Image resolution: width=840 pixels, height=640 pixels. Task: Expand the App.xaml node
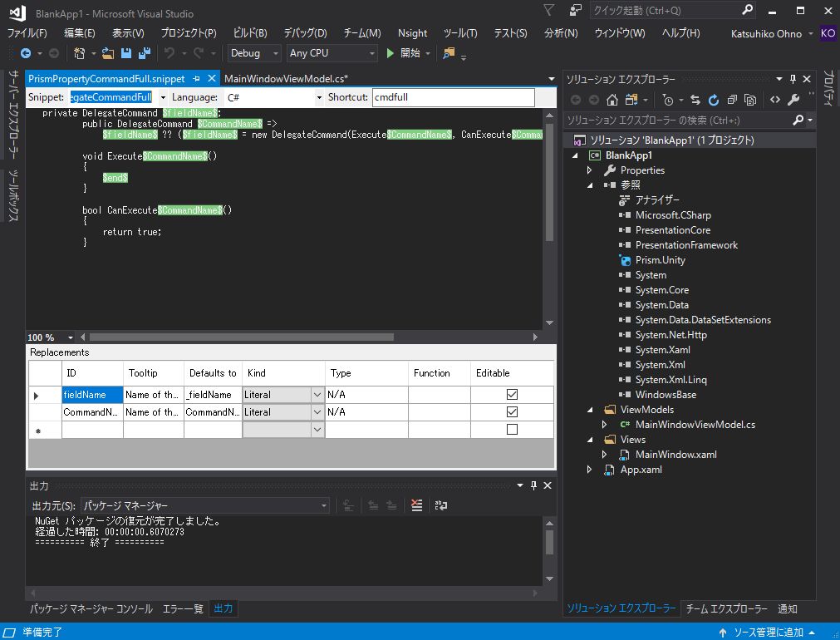[x=590, y=470]
